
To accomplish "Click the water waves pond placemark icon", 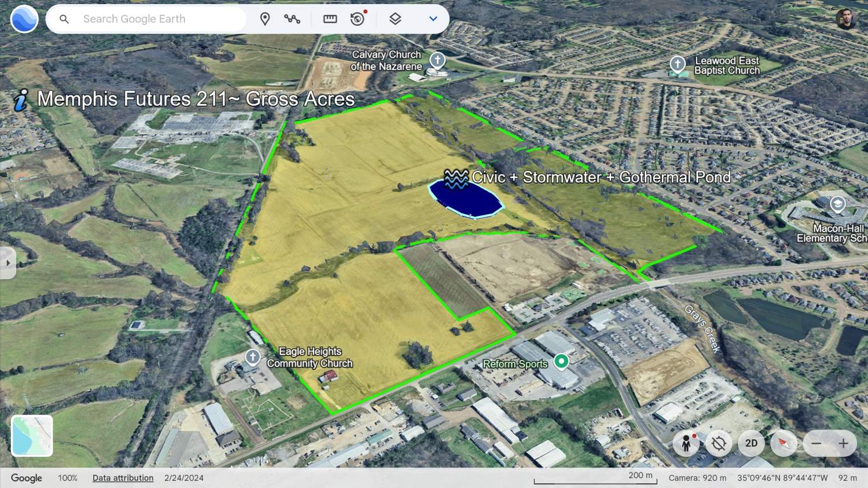I will click(x=456, y=179).
